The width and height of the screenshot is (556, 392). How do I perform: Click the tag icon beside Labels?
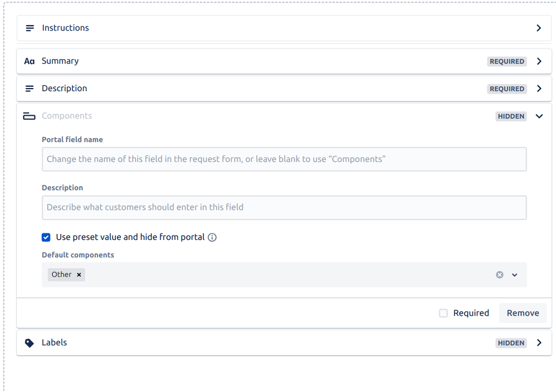29,342
